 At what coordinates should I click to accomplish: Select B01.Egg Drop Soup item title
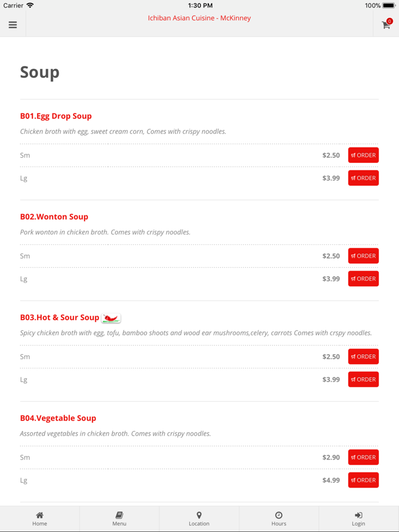56,116
